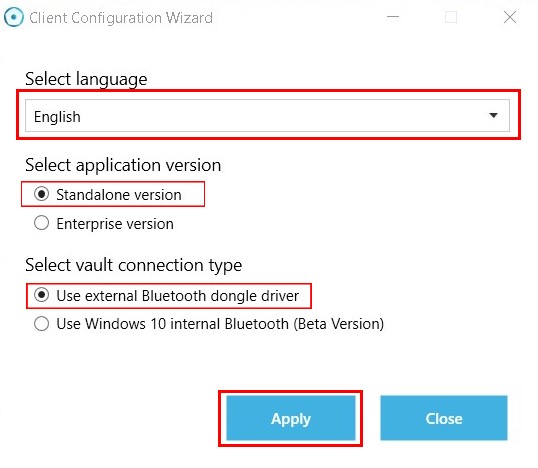Close the window with the X icon
Screen dimensions: 538x468
510,17
